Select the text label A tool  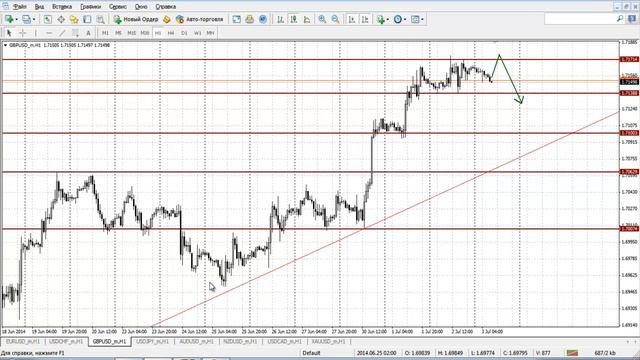point(88,33)
